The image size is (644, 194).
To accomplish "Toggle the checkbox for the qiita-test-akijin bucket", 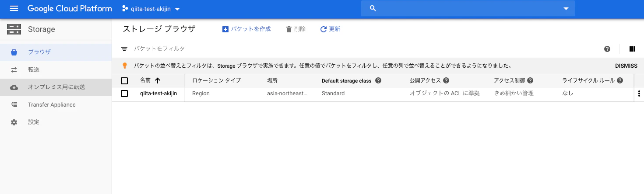I will point(124,94).
